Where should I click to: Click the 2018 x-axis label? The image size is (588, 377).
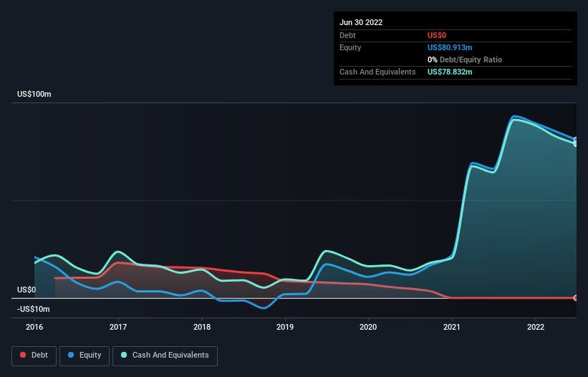point(202,327)
